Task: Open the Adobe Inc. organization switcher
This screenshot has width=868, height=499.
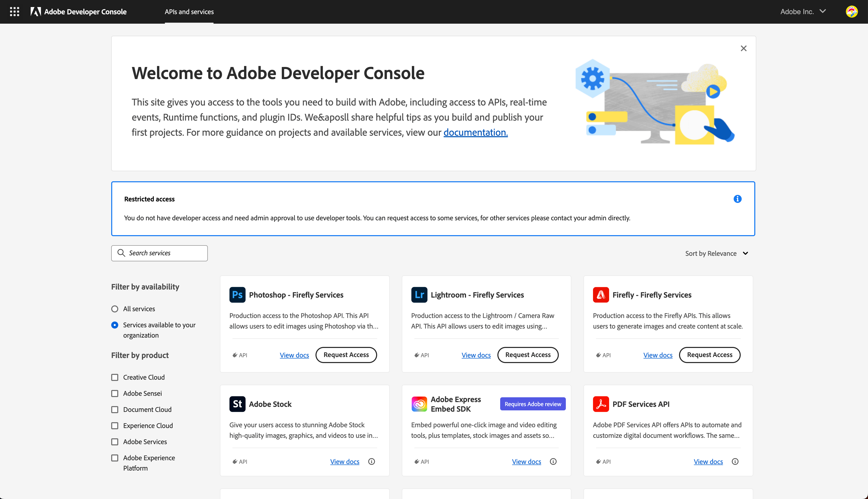Action: pyautogui.click(x=803, y=11)
